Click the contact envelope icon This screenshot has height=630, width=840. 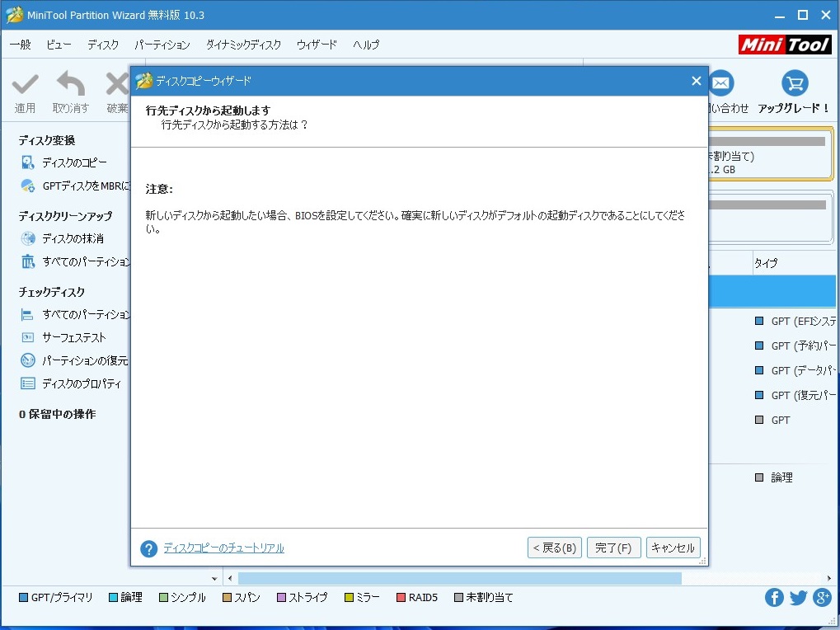(x=721, y=83)
